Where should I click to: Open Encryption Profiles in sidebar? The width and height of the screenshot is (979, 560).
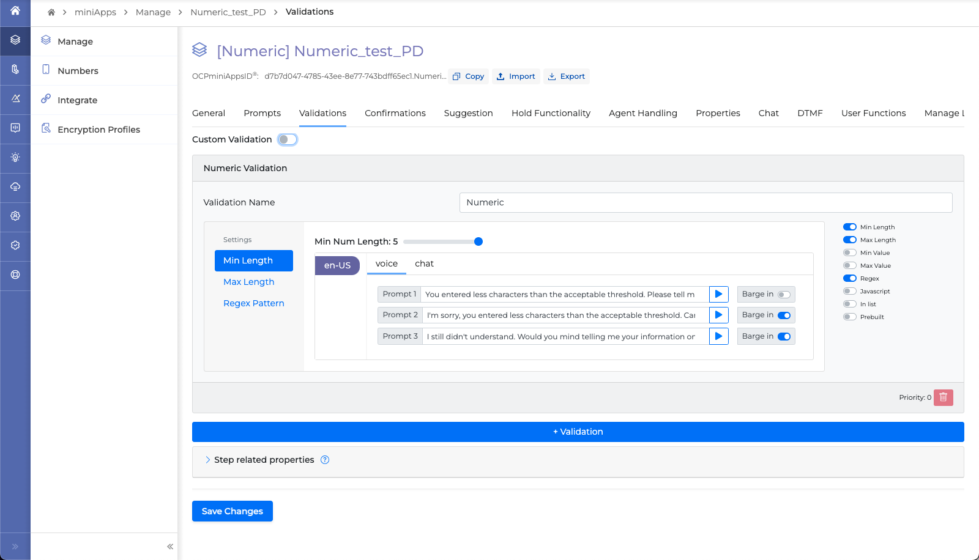99,130
